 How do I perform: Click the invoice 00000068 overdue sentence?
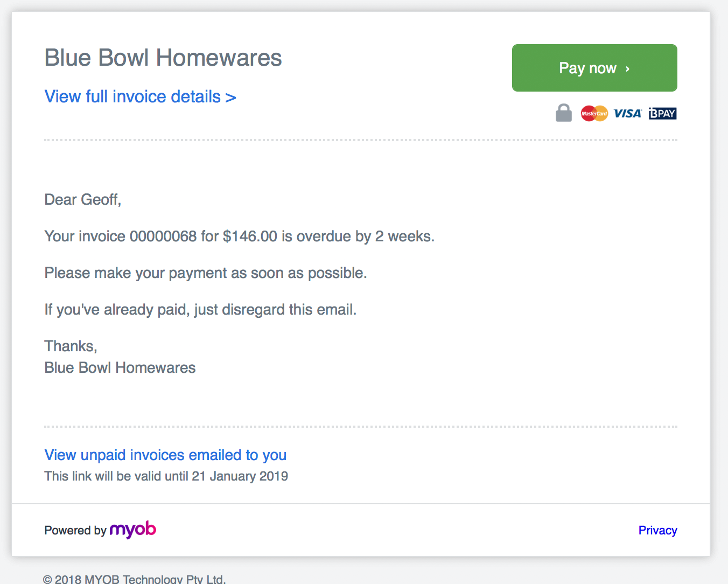pyautogui.click(x=239, y=237)
